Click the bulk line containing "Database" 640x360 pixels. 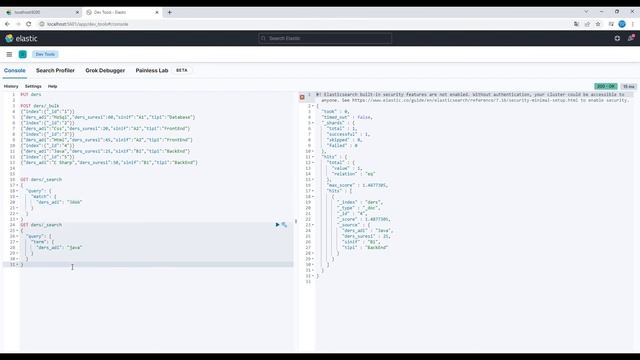coord(108,117)
